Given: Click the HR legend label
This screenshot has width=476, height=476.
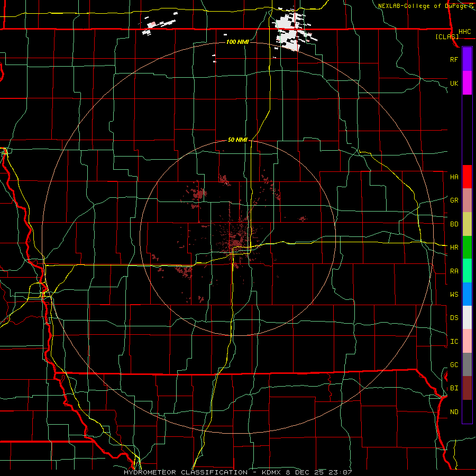Looking at the screenshot, I should [454, 248].
